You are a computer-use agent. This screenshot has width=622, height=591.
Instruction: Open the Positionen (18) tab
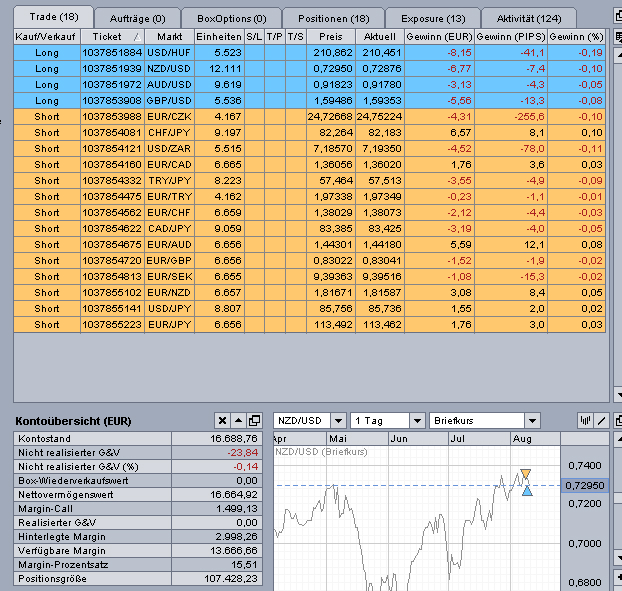(x=332, y=18)
